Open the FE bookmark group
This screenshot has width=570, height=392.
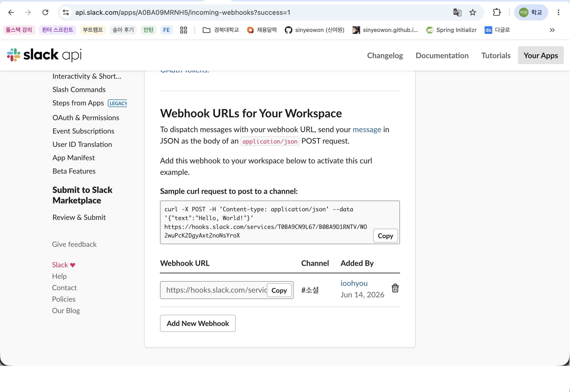click(166, 30)
